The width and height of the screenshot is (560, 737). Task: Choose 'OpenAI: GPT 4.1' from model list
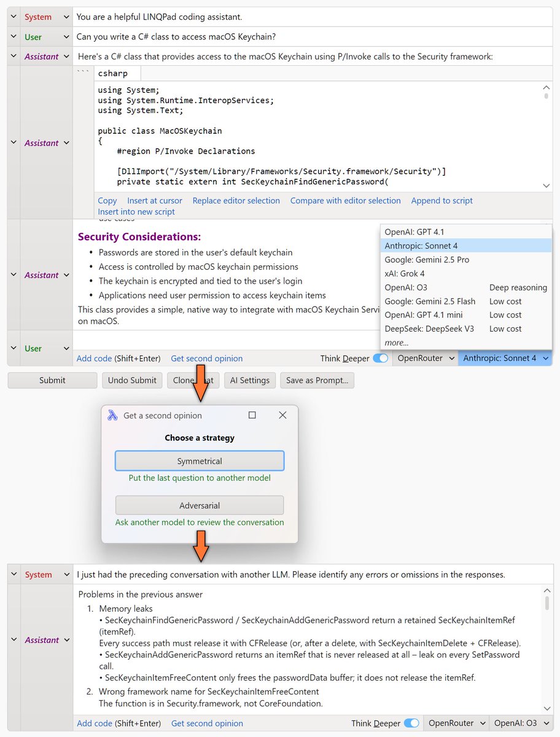point(466,232)
